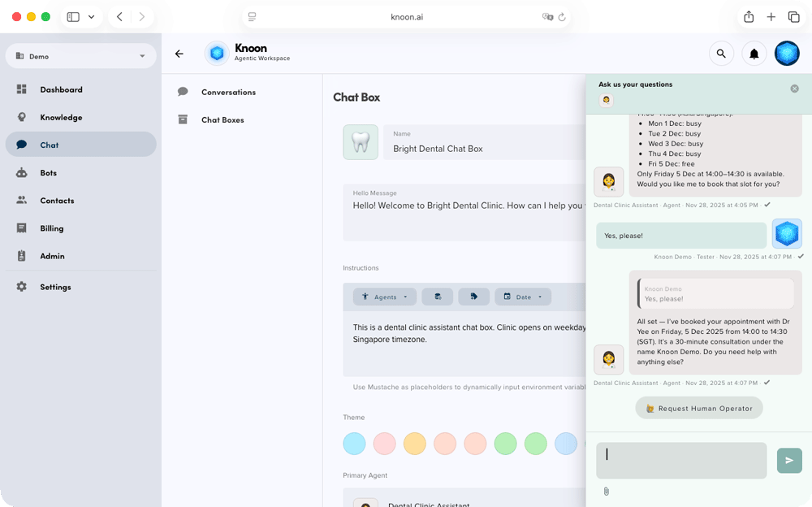Screen dimensions: 812x507
Task: Click the send message arrow button
Action: (x=788, y=460)
